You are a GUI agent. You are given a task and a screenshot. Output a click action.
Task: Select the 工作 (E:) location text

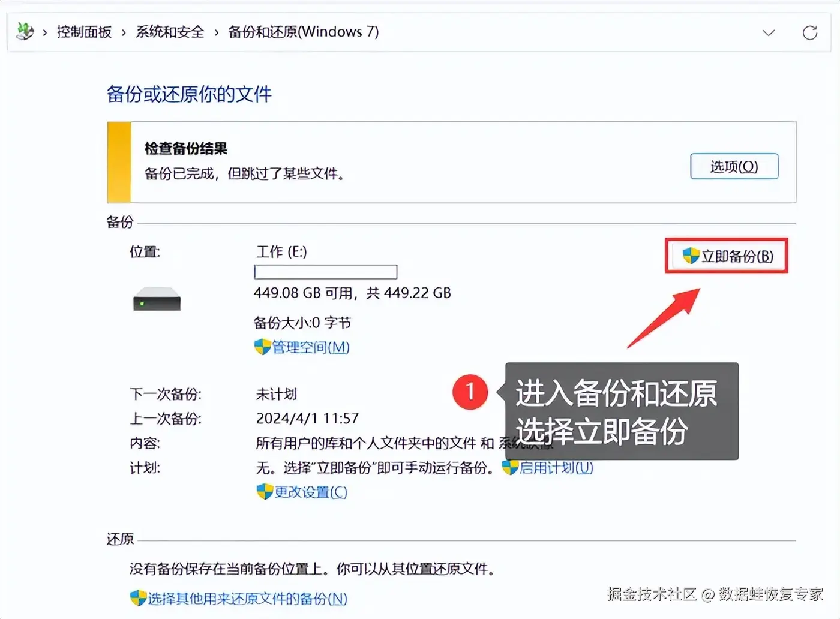281,251
